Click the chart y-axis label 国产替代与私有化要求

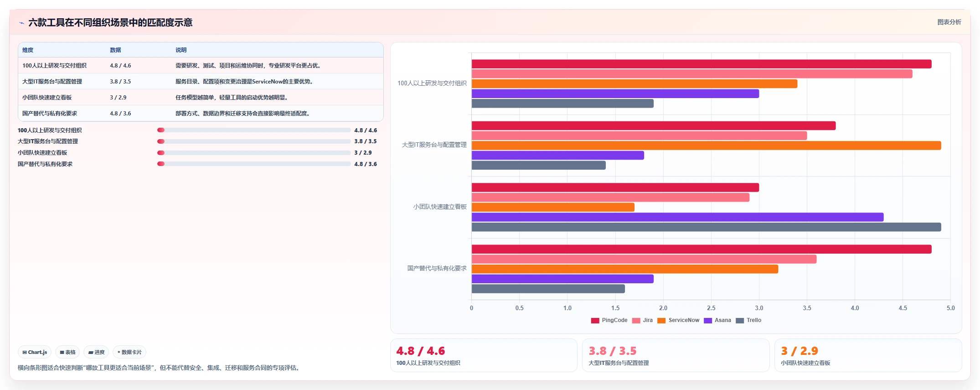437,268
